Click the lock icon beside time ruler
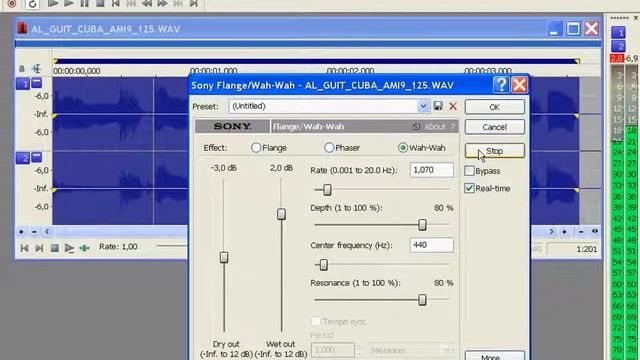The width and height of the screenshot is (640, 360). pyautogui.click(x=22, y=69)
